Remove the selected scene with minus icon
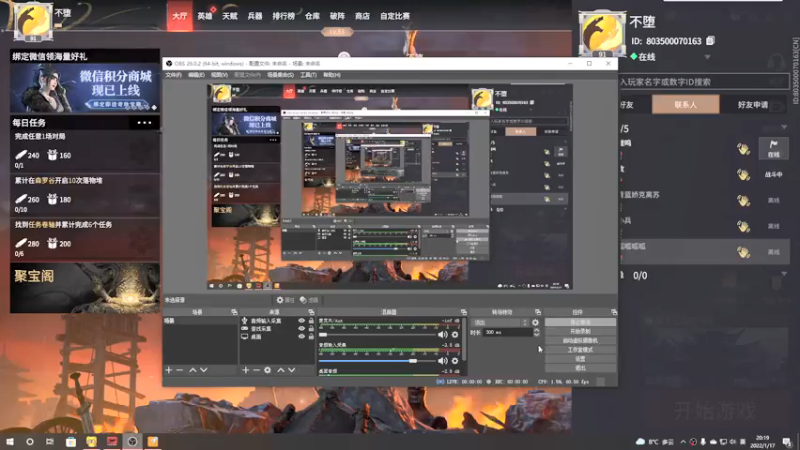 tap(180, 370)
